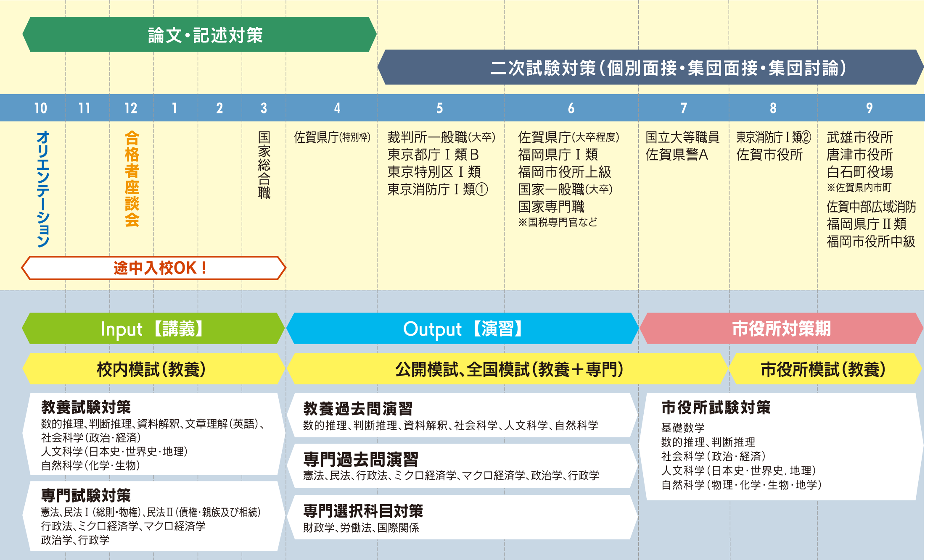Click 政治学、行政学 under 専門試験対策
The height and width of the screenshot is (560, 925).
(x=75, y=540)
